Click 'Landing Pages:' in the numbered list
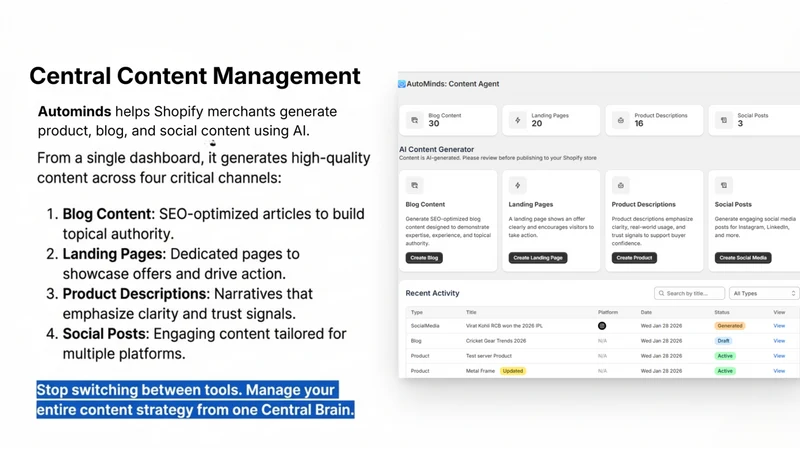The image size is (800, 450). coord(114,254)
